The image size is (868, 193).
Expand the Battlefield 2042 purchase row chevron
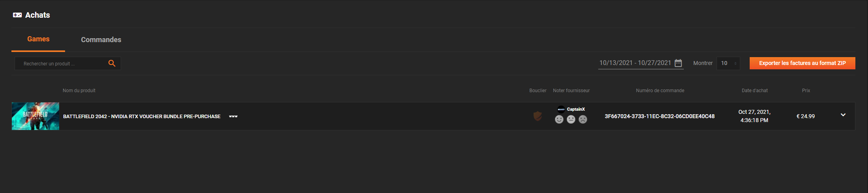coord(843,115)
